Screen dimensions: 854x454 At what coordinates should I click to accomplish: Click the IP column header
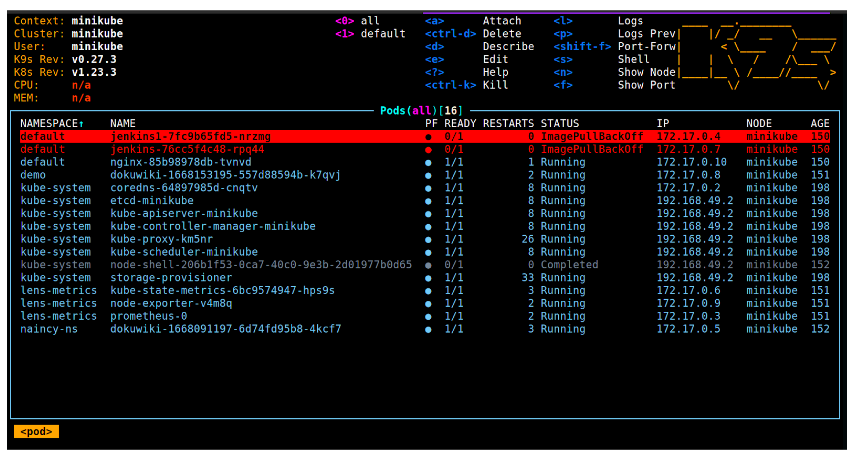(x=663, y=124)
